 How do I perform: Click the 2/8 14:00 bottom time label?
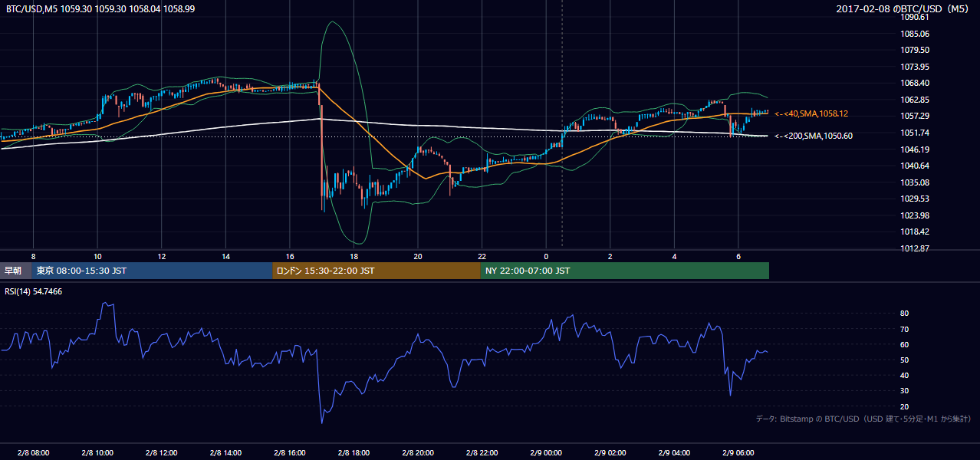225,452
